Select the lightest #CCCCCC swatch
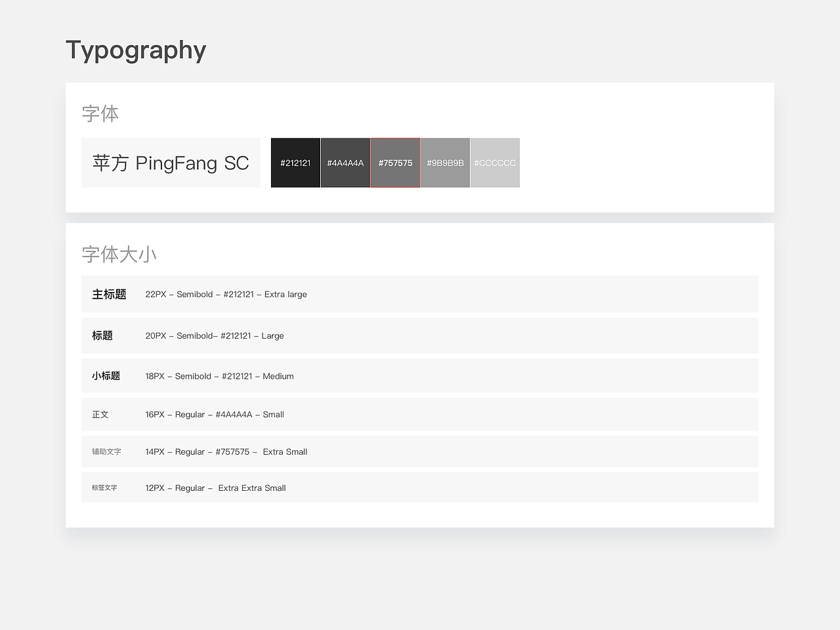 click(x=494, y=162)
